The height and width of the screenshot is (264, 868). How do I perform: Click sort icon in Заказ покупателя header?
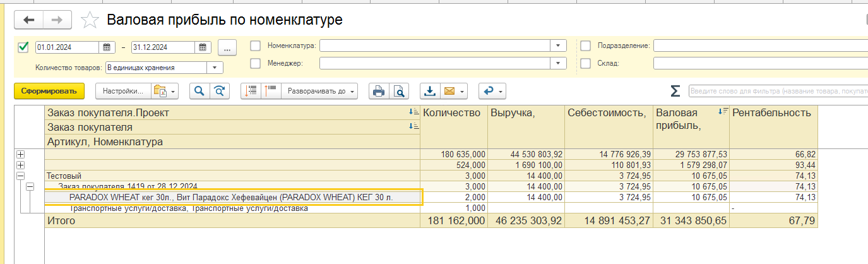point(413,127)
